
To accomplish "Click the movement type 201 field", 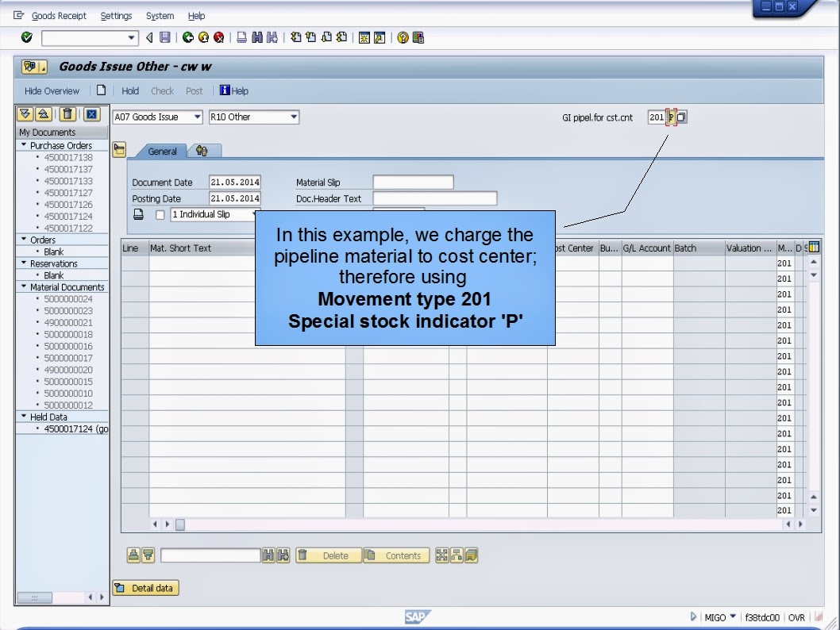I will (x=657, y=117).
